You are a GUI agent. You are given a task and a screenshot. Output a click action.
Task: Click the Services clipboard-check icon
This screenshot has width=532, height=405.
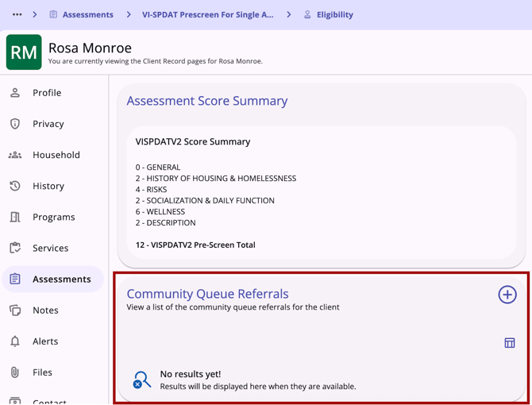[15, 248]
